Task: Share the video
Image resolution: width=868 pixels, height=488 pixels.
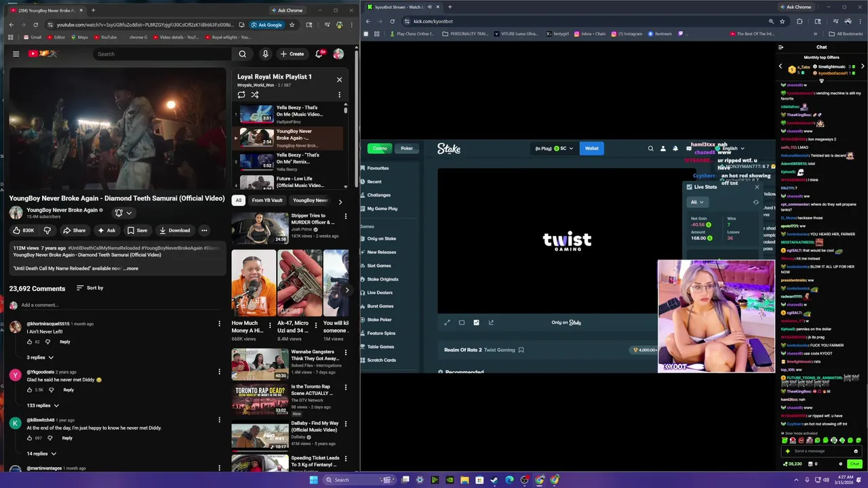Action: [x=74, y=230]
